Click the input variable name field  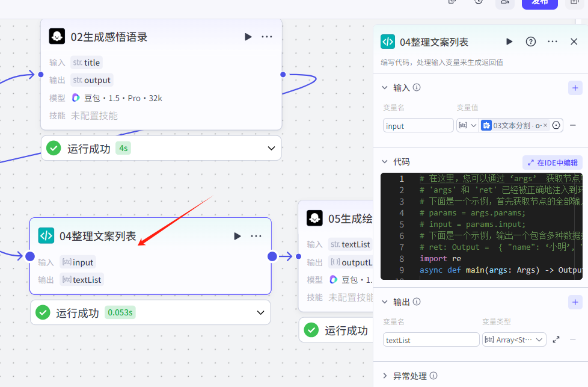(x=418, y=125)
